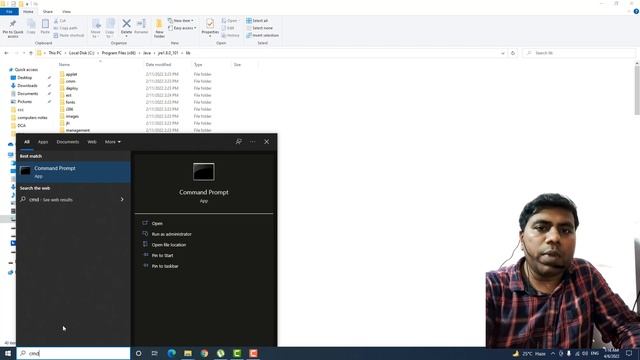Click the New folder icon
The width and height of the screenshot is (640, 360).
click(x=159, y=24)
